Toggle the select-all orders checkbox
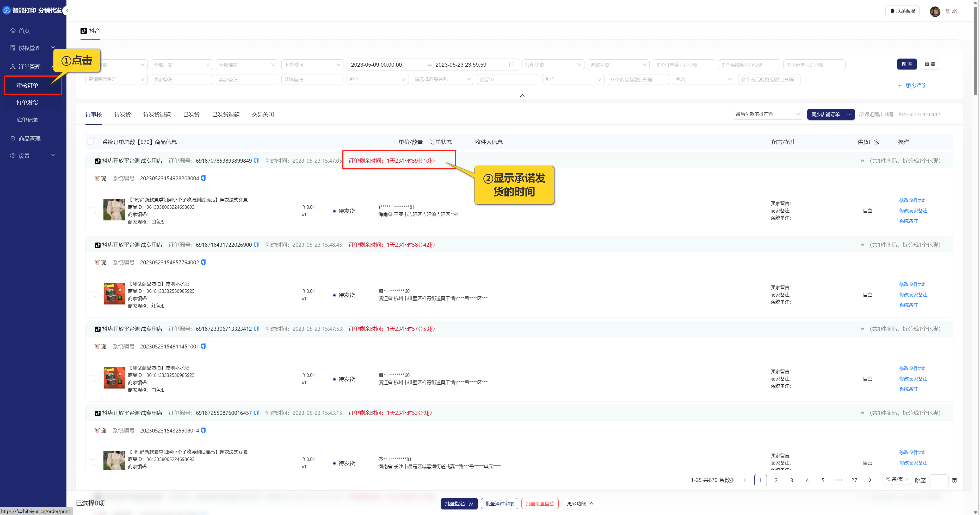This screenshot has width=980, height=515. coord(90,142)
